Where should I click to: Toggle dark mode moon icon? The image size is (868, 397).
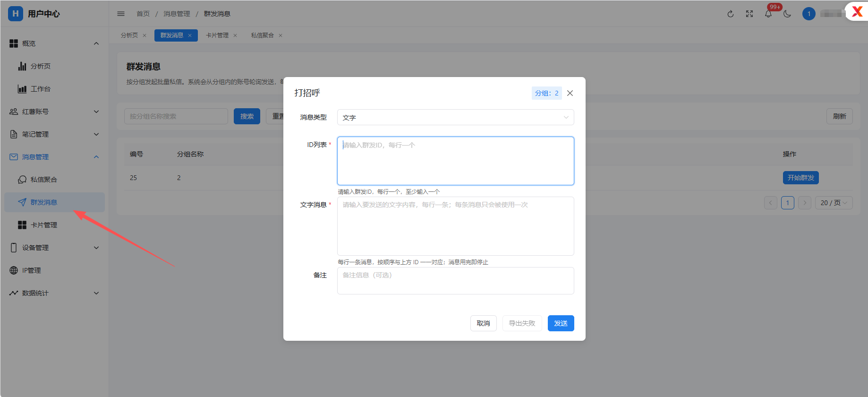tap(787, 14)
